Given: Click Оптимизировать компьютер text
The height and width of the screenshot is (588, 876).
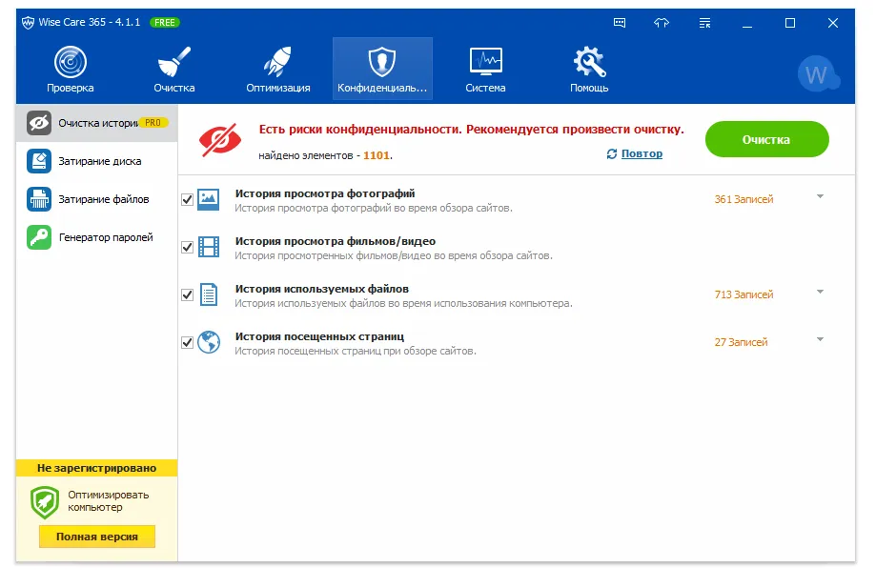Looking at the screenshot, I should [109, 501].
